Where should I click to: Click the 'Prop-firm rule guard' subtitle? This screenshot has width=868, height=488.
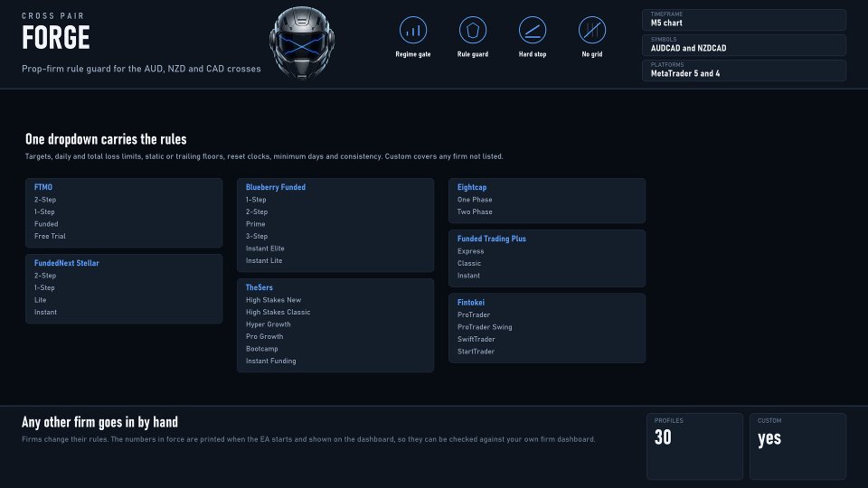click(x=141, y=70)
